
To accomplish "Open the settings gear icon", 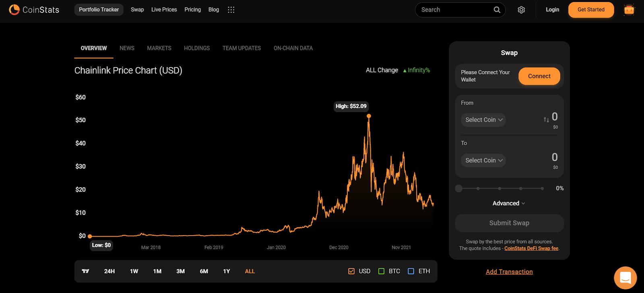I will pyautogui.click(x=521, y=10).
